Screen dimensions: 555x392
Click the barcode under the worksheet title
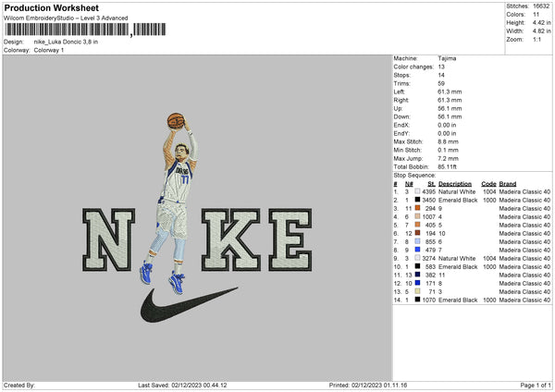(x=85, y=30)
